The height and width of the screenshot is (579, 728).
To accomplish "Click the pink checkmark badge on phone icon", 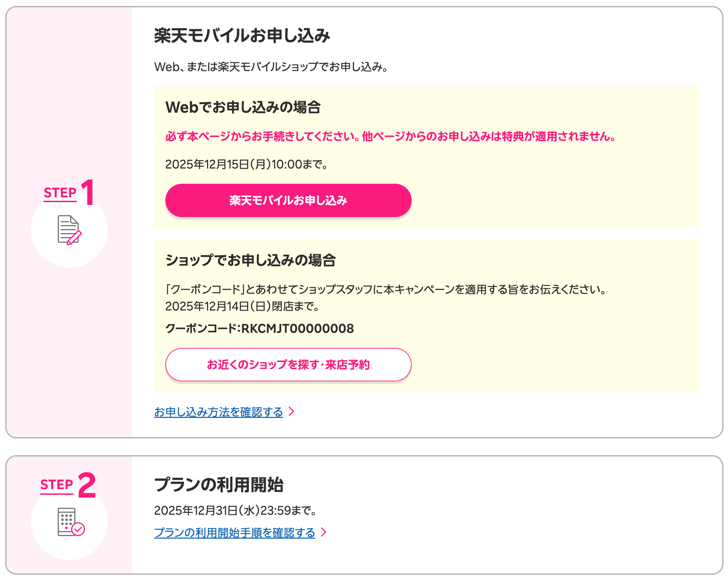I will (x=78, y=529).
